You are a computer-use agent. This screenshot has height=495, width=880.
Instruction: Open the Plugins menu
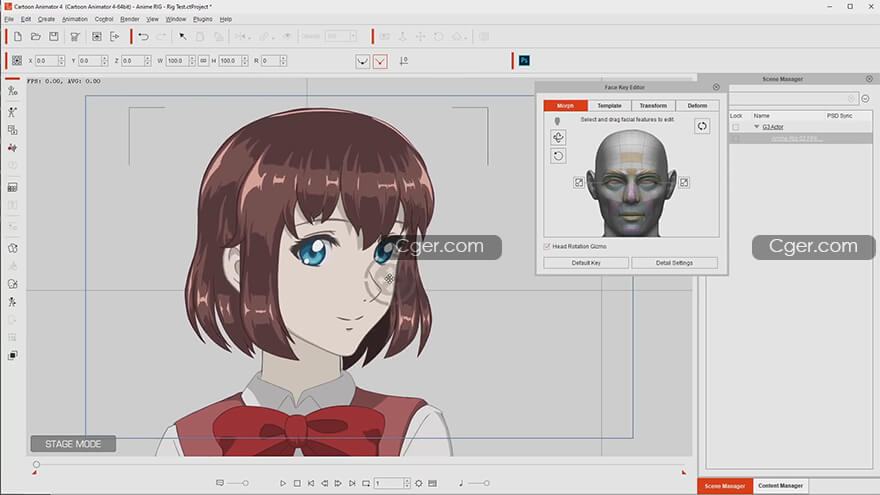click(203, 19)
